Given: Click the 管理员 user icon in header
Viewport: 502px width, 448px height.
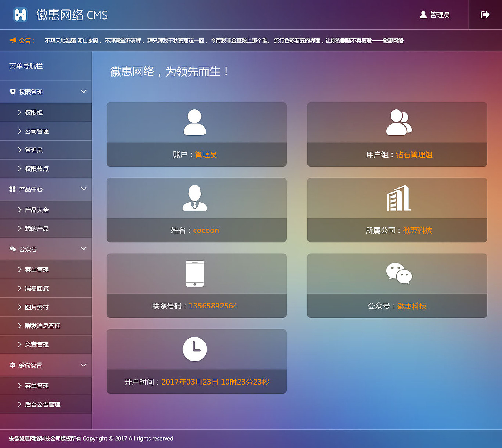Looking at the screenshot, I should 423,15.
